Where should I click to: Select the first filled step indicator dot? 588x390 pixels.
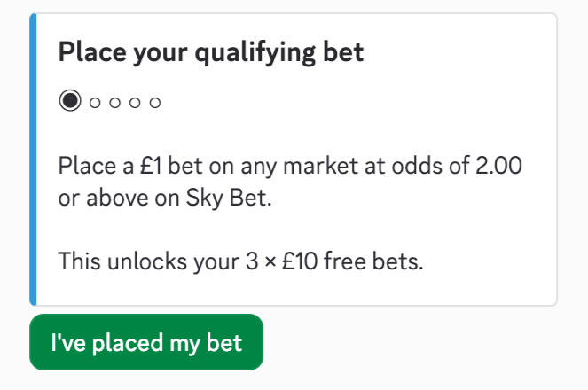[70, 100]
